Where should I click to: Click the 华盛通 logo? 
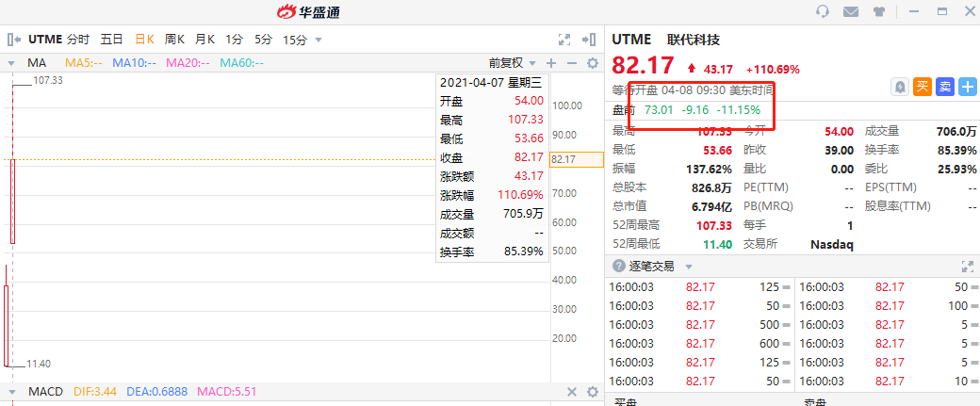(x=309, y=11)
